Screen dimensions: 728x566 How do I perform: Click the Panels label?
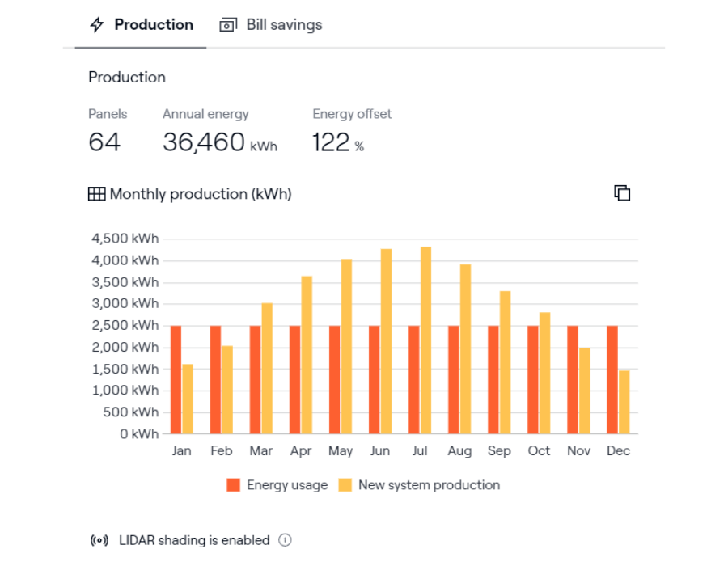[108, 114]
